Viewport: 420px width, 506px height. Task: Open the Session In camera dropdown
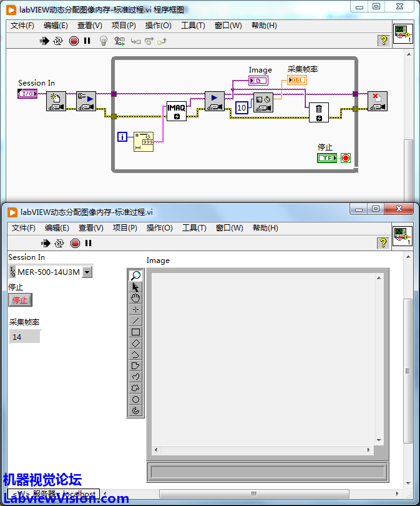87,272
